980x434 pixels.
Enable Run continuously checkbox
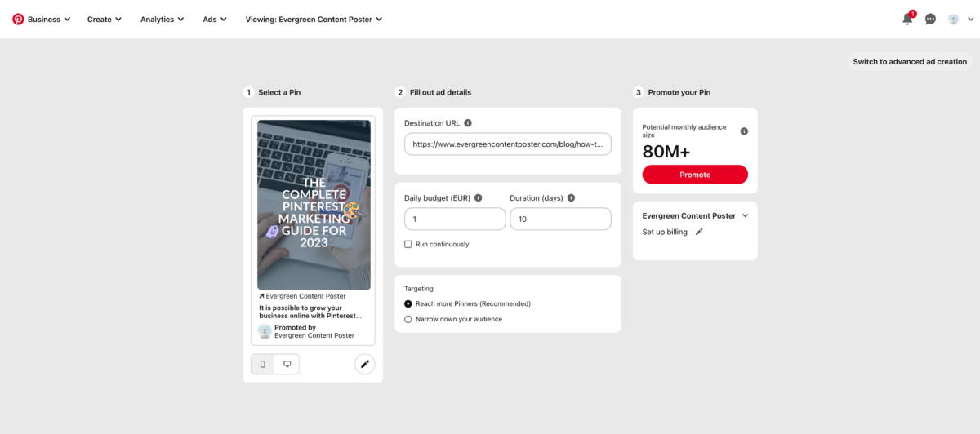click(x=408, y=244)
